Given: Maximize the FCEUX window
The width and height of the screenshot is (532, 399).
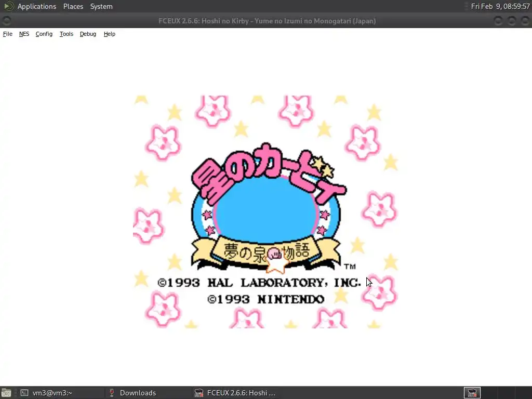Looking at the screenshot, I should (512, 21).
